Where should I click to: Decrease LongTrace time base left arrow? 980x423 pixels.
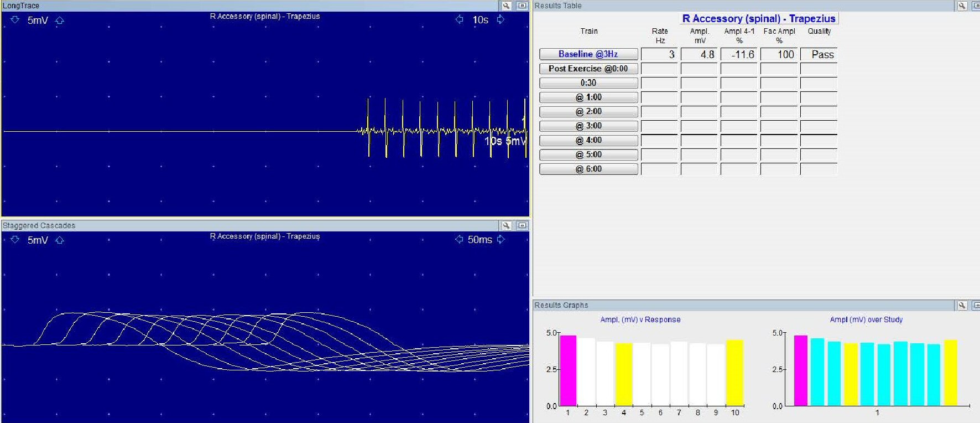459,19
